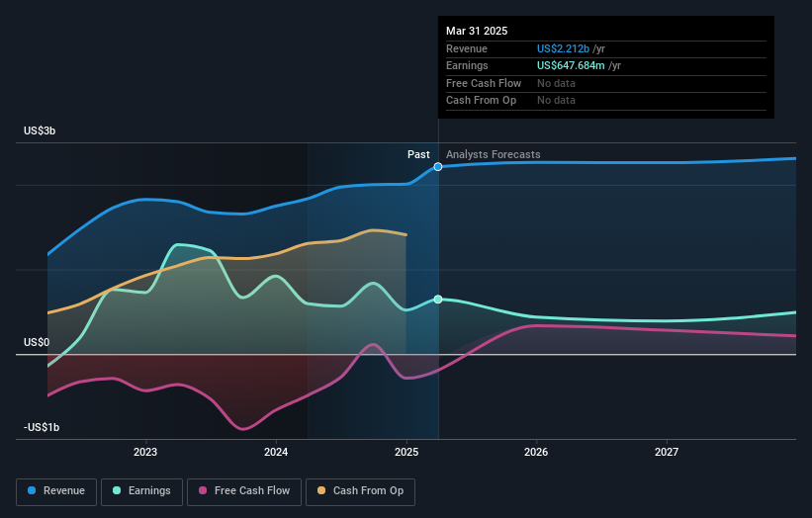Click the 2026 x-axis label
812x518 pixels.
[536, 452]
